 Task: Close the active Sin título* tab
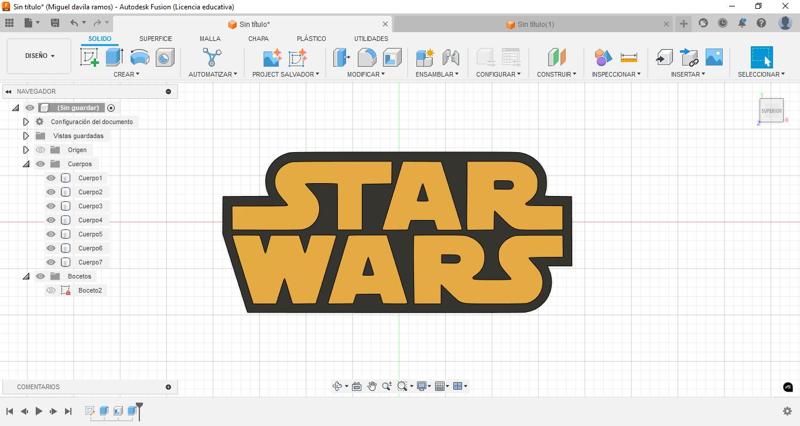point(385,24)
